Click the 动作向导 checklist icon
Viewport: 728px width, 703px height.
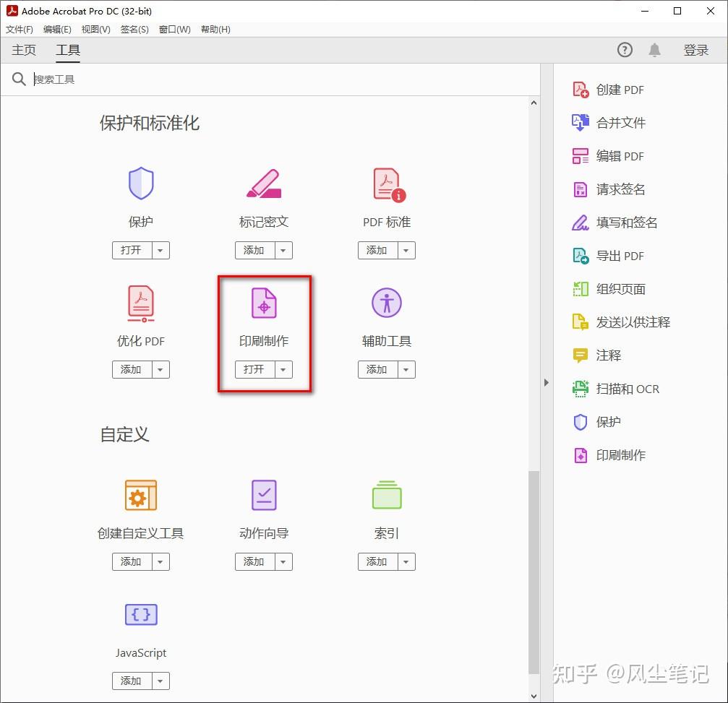264,495
